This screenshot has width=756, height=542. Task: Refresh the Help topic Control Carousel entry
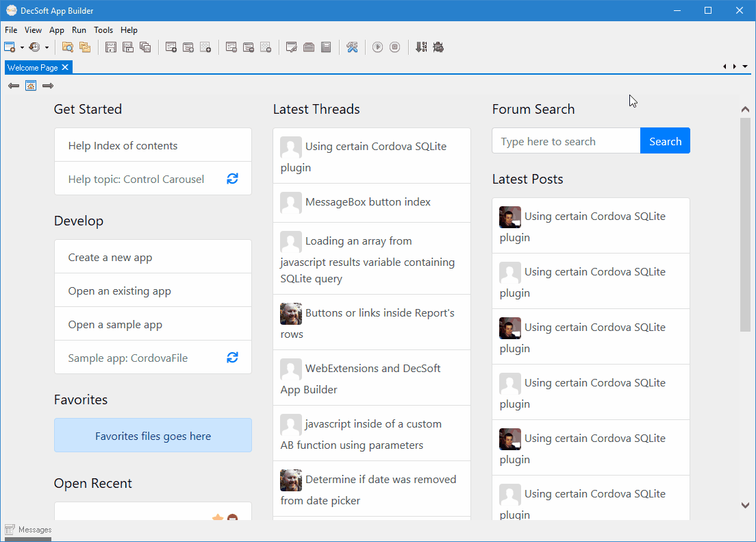click(232, 179)
